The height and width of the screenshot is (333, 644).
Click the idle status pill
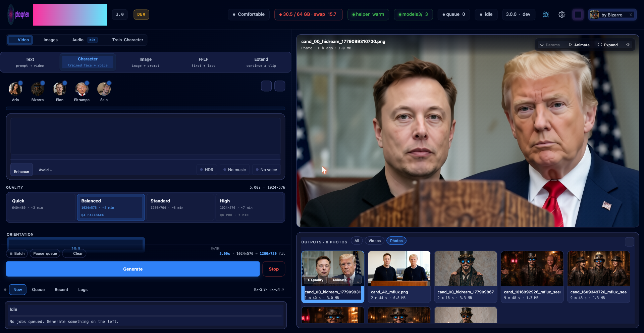coord(486,14)
